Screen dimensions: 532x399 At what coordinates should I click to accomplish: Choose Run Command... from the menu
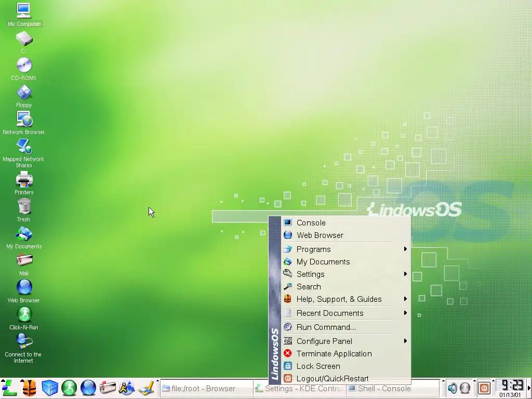[x=346, y=327]
